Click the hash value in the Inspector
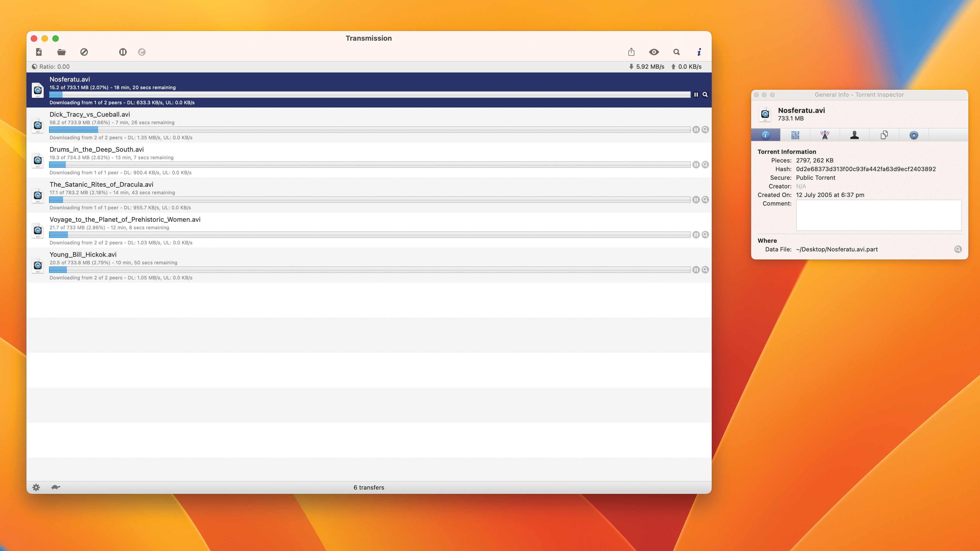The width and height of the screenshot is (980, 551). [x=865, y=169]
